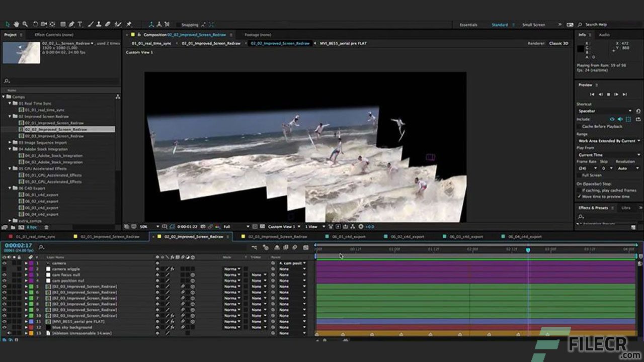Select the Zoom tool in the toolbar
This screenshot has width=644, height=362.
(25, 24)
